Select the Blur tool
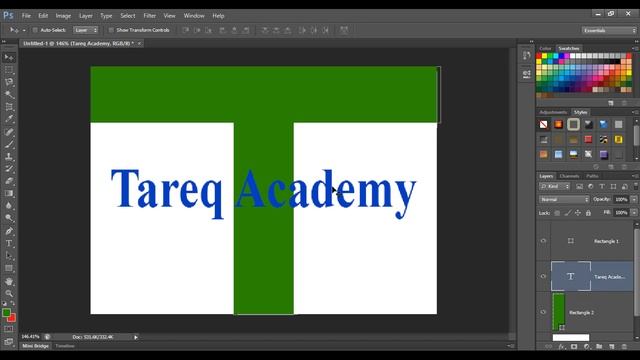The height and width of the screenshot is (360, 640). 9,206
